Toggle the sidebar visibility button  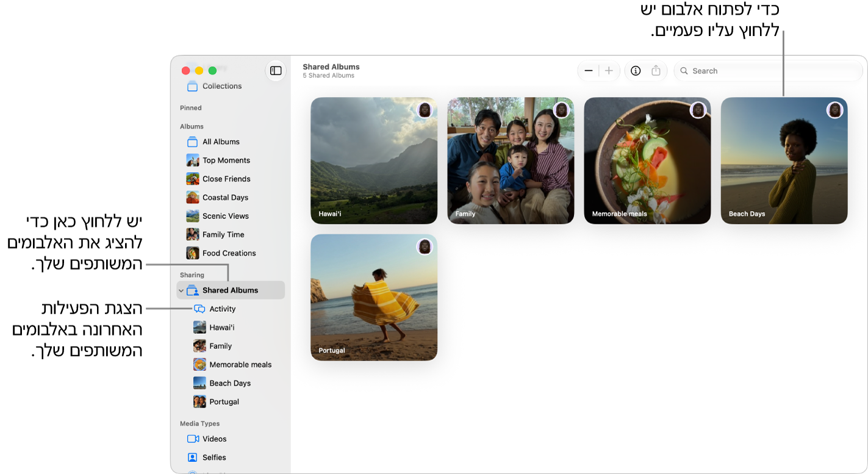click(x=276, y=71)
